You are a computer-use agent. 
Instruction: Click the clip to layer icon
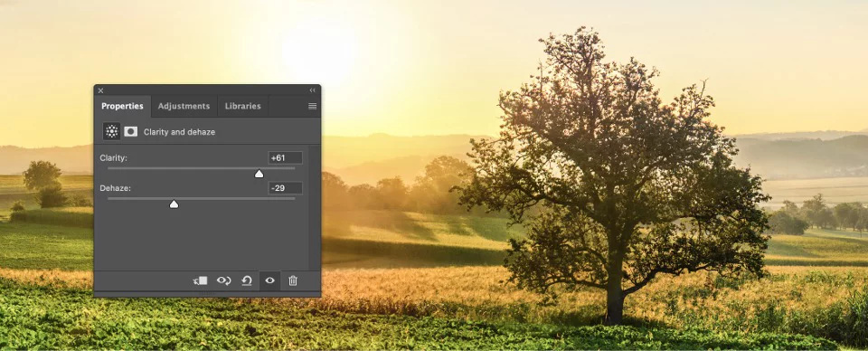(201, 280)
